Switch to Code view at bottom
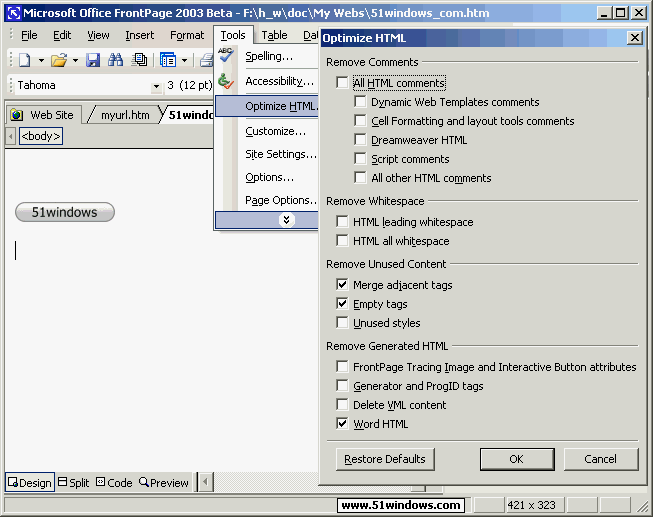Viewport: 653px width, 517px height. click(x=112, y=483)
